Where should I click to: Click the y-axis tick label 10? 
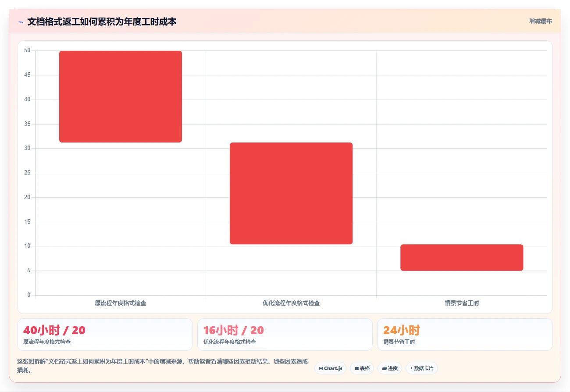tap(27, 246)
